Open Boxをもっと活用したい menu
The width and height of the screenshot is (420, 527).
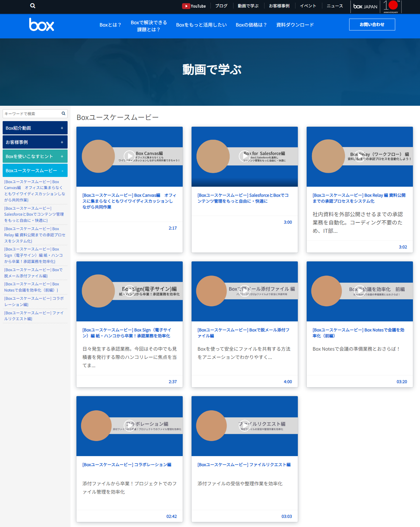click(201, 25)
